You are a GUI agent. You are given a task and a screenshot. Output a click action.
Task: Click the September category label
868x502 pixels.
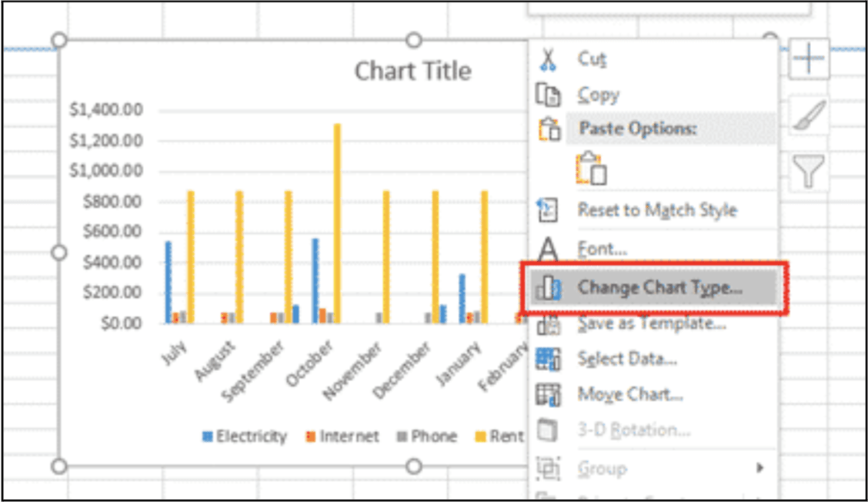(253, 370)
